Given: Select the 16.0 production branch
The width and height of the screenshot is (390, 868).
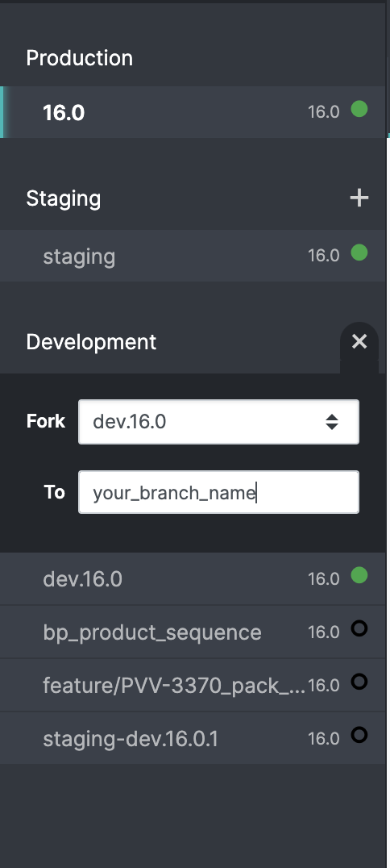Looking at the screenshot, I should click(193, 112).
